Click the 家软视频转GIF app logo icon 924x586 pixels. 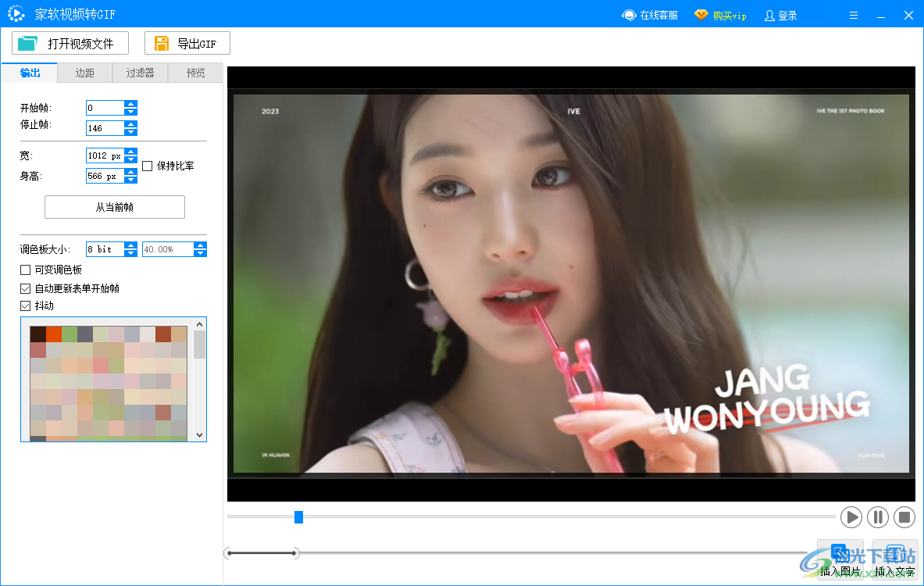point(16,13)
